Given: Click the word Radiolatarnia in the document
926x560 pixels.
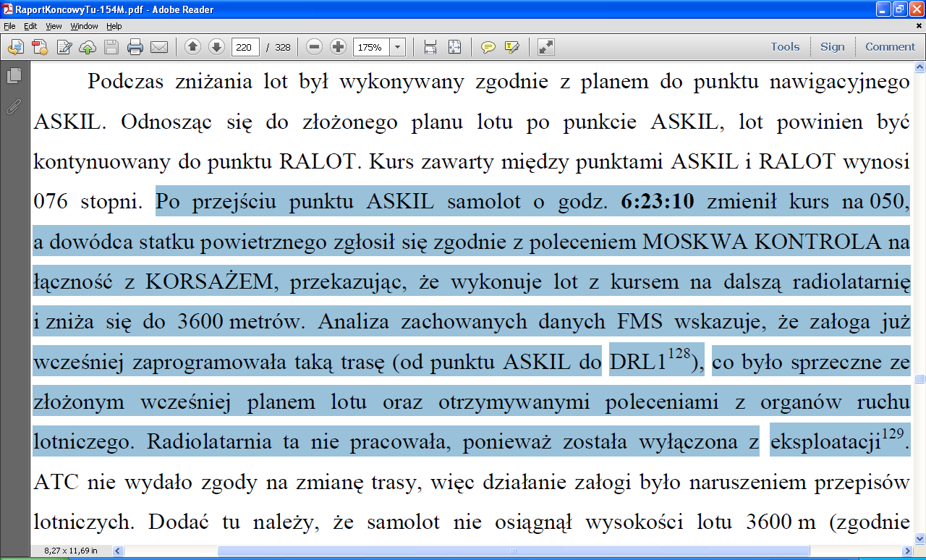Looking at the screenshot, I should point(208,442).
